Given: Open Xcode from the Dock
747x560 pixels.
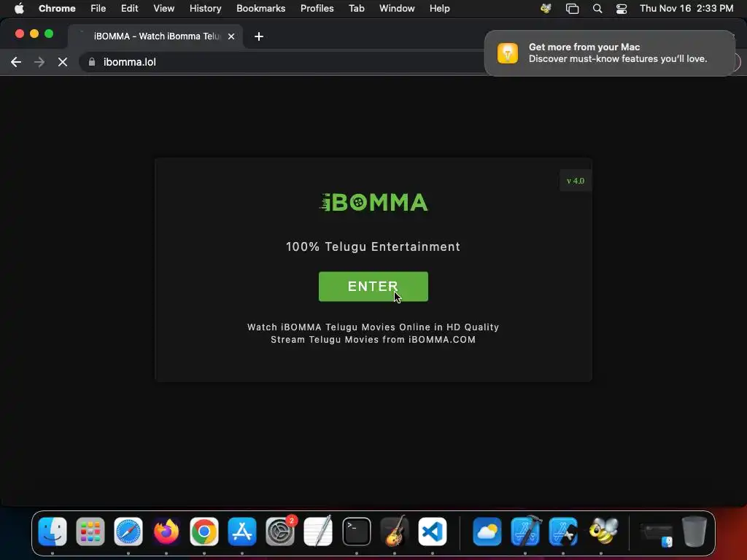Looking at the screenshot, I should click(525, 532).
